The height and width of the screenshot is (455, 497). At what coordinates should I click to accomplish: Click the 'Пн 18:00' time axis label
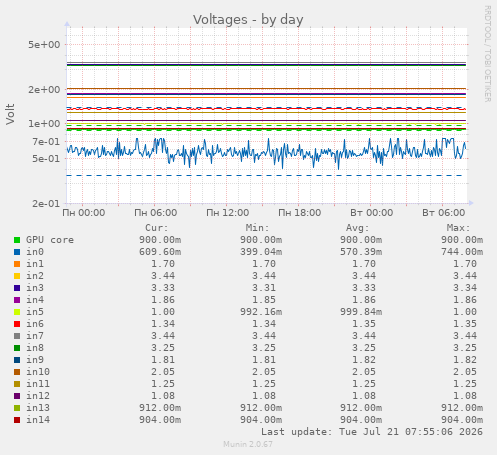pos(300,213)
